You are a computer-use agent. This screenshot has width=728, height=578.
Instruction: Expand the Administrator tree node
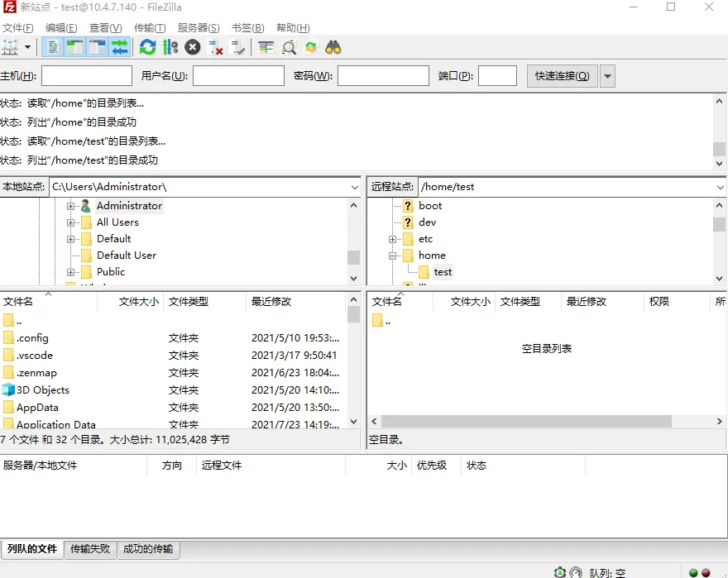[70, 206]
